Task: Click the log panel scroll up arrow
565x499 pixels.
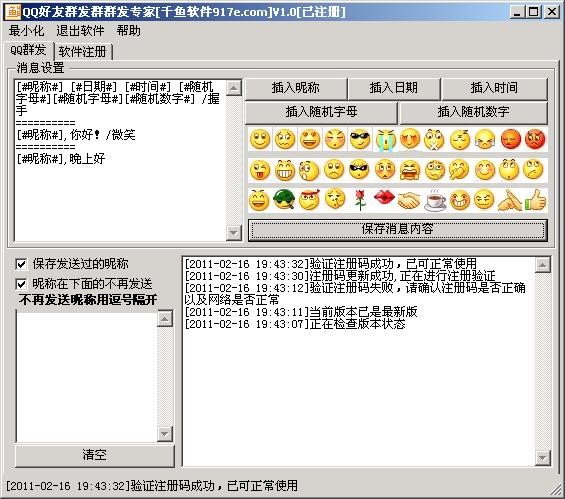Action: pos(543,265)
